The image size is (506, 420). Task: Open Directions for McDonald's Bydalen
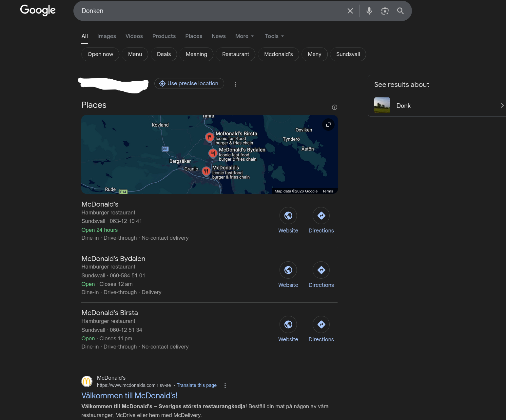(x=321, y=270)
